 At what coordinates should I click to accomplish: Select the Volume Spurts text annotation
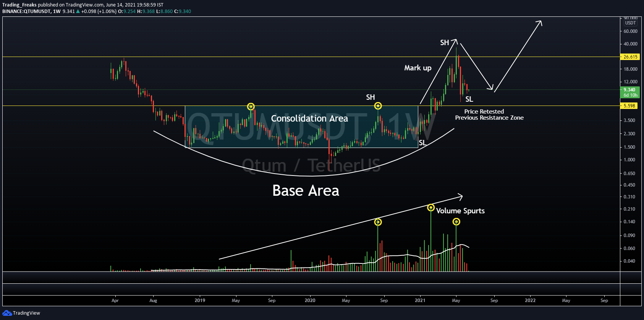tap(460, 211)
